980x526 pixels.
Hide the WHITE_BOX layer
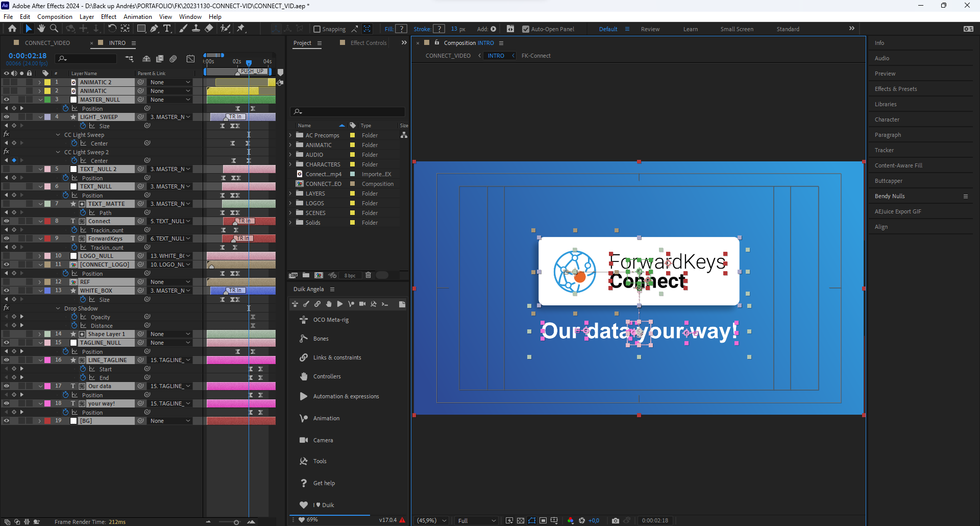coord(7,291)
